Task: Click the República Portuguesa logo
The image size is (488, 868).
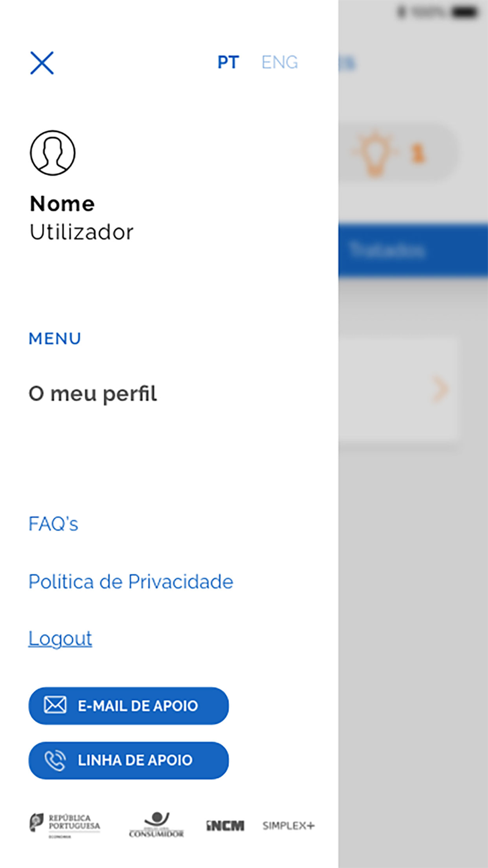Action: 65,825
